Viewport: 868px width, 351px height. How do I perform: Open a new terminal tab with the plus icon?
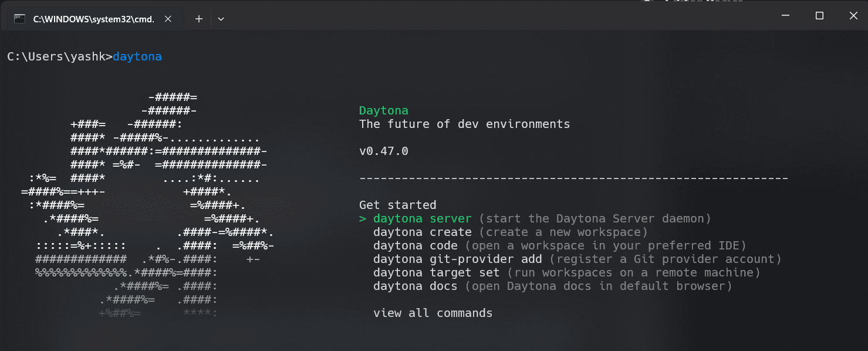(198, 18)
